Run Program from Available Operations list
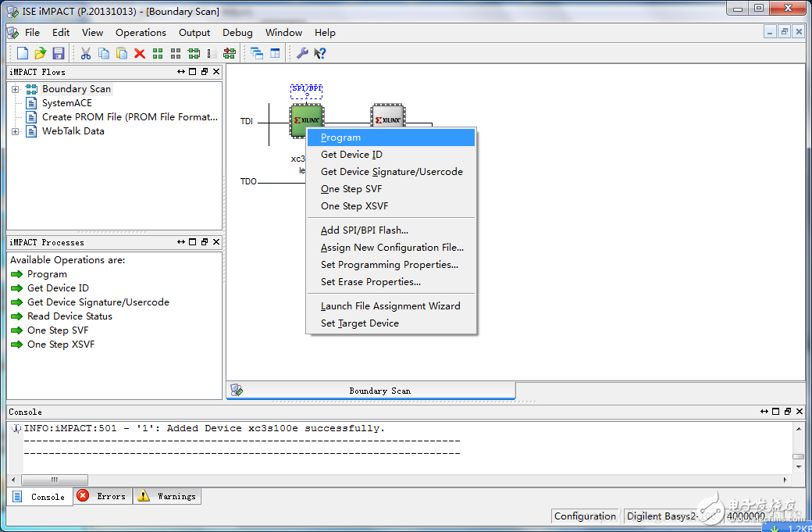Screen dimensions: 812x532 [48, 273]
